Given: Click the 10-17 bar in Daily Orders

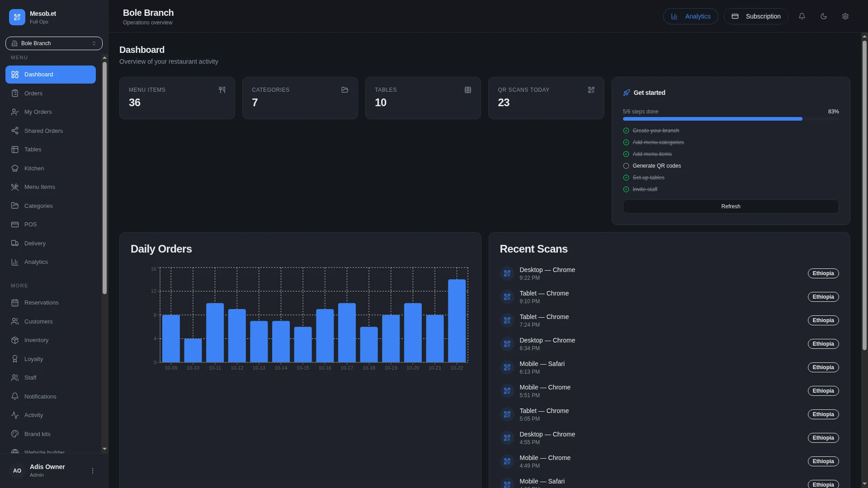Looking at the screenshot, I should pyautogui.click(x=347, y=333).
